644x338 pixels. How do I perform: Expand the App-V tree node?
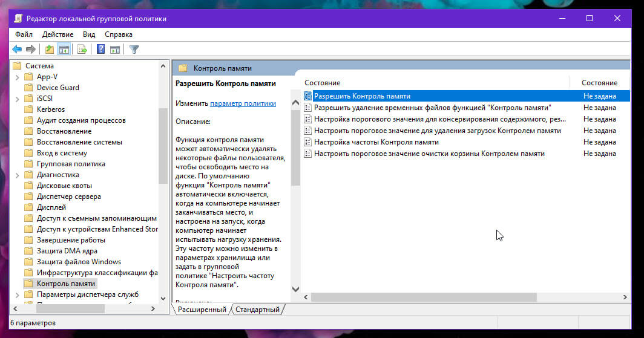coord(17,77)
